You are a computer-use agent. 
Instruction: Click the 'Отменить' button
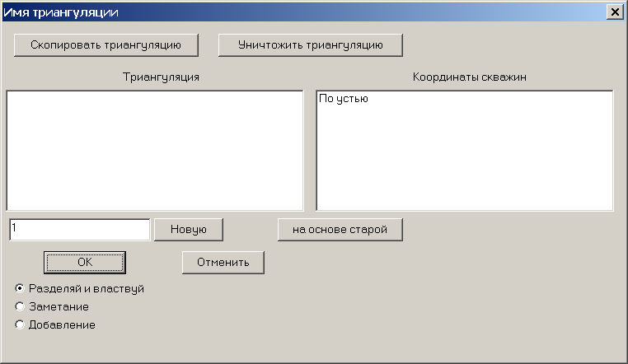pyautogui.click(x=223, y=263)
